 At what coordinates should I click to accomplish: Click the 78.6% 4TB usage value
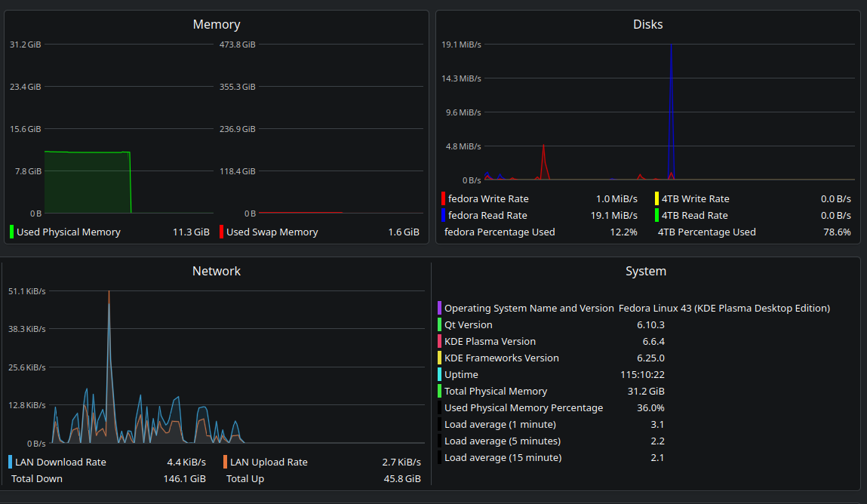837,232
